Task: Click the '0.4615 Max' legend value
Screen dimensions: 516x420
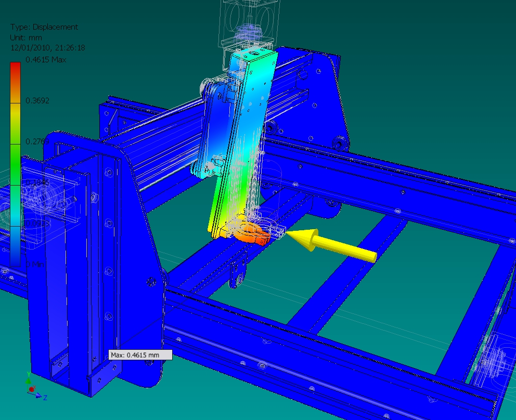Action: click(46, 60)
